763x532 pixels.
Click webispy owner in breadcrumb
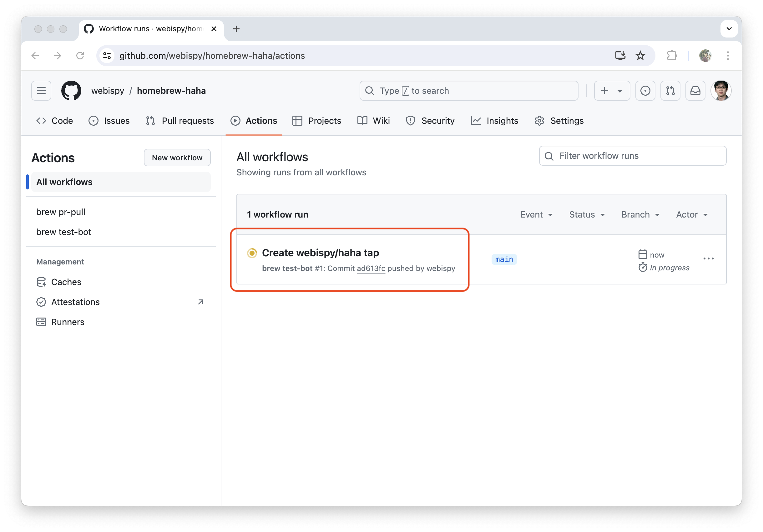(108, 91)
